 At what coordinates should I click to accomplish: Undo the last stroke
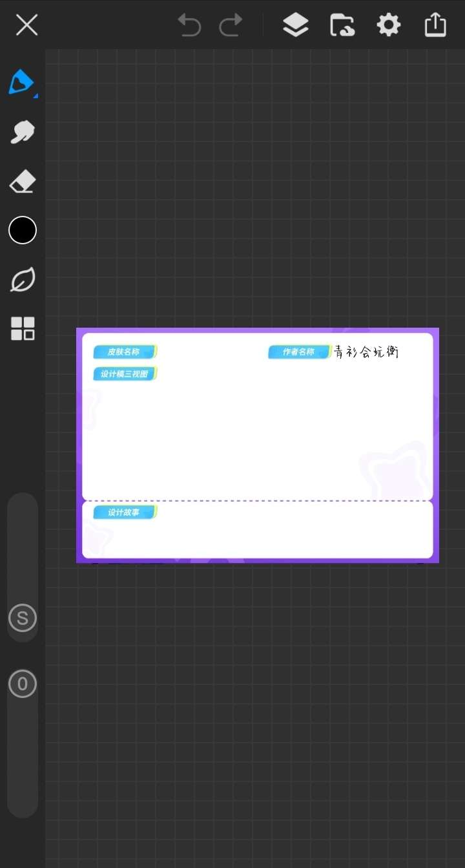pyautogui.click(x=189, y=25)
